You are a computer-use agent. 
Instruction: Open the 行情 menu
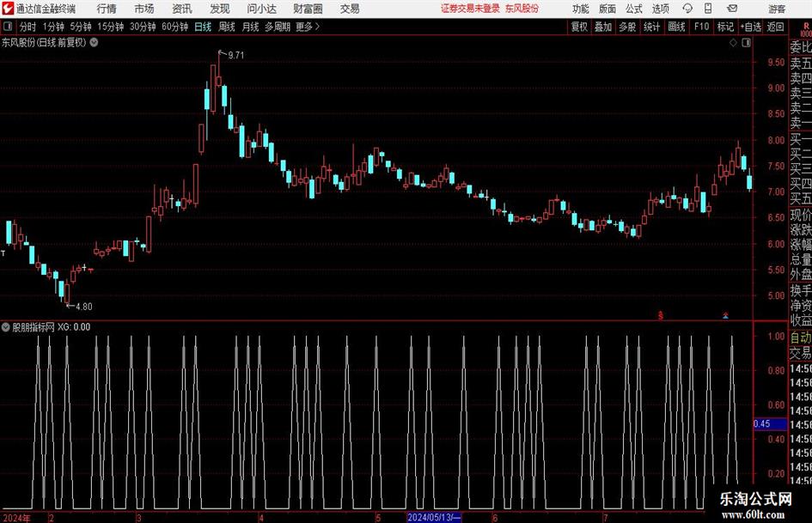(x=107, y=9)
